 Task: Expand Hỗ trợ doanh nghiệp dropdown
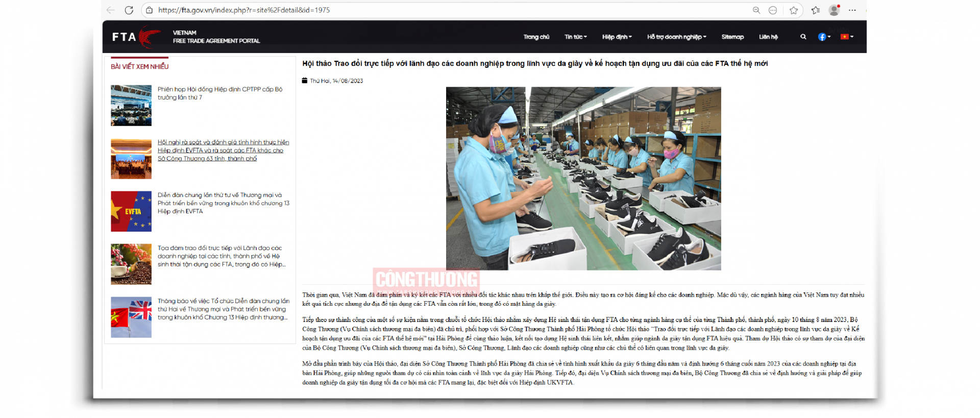tap(676, 37)
